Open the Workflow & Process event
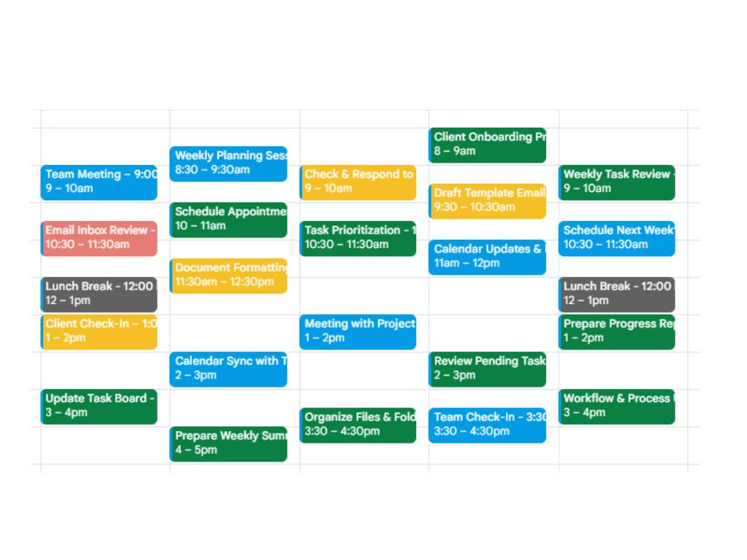This screenshot has height=560, width=747. click(x=617, y=407)
